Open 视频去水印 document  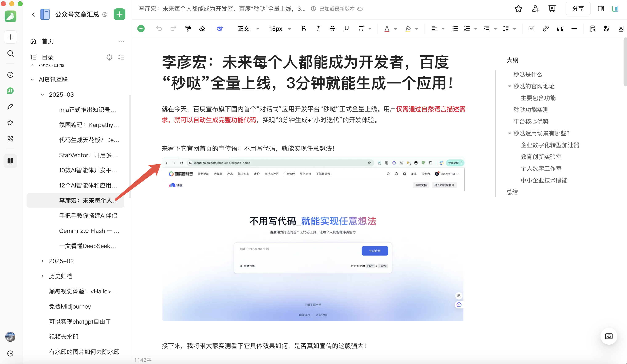click(x=64, y=336)
